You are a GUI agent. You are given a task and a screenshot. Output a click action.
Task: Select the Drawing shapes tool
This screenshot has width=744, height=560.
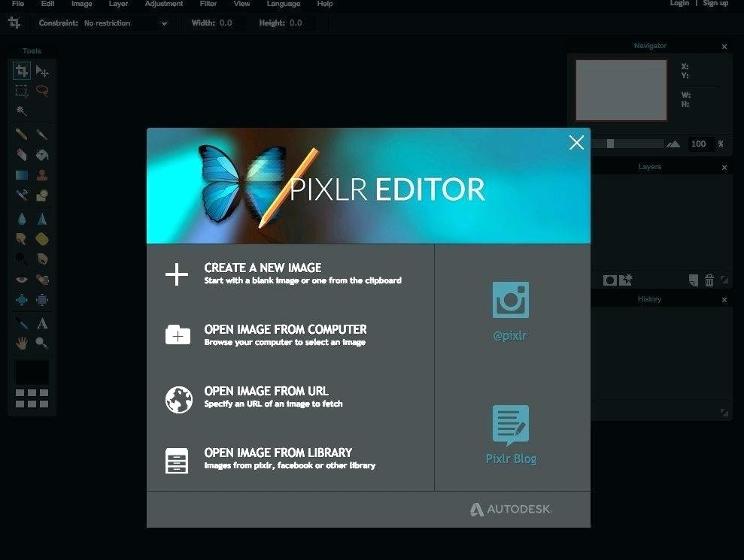(42, 195)
